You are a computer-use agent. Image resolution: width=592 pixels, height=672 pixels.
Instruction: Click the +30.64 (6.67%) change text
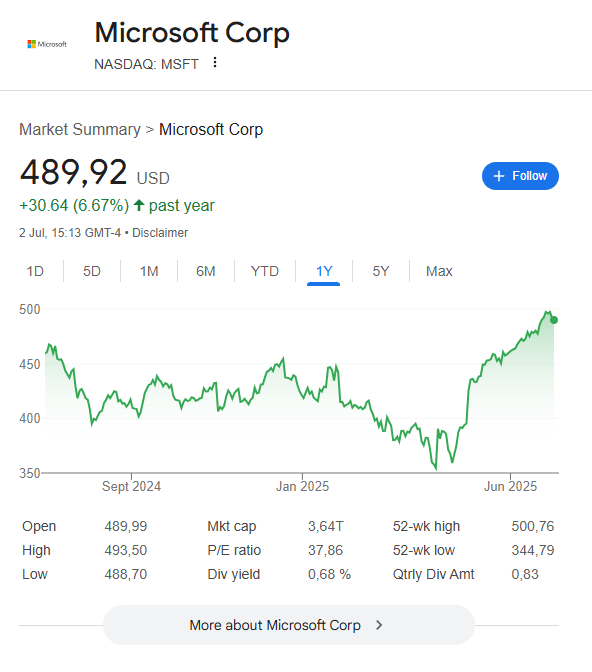(x=74, y=206)
